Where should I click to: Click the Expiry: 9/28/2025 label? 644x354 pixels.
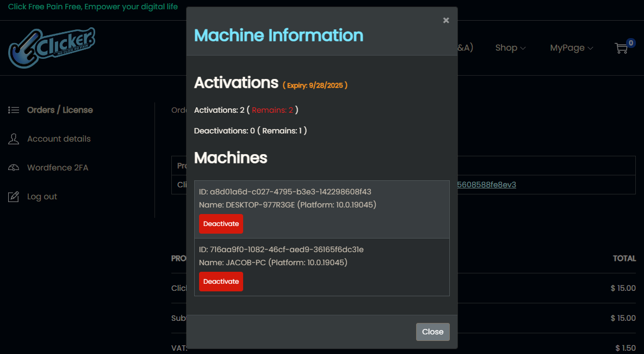[x=315, y=85]
